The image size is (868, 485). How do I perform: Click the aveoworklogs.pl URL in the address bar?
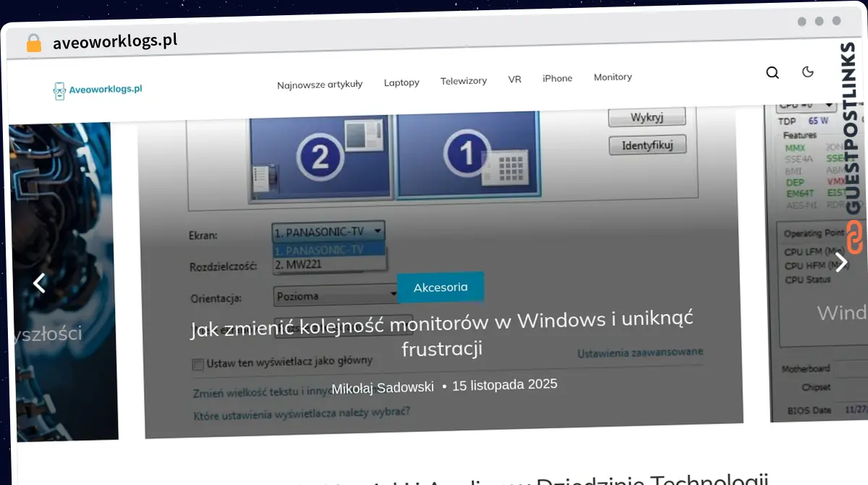point(115,41)
